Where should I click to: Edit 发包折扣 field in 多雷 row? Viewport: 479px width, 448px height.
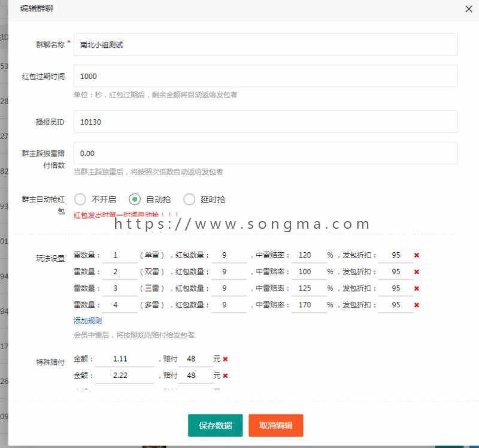point(396,305)
